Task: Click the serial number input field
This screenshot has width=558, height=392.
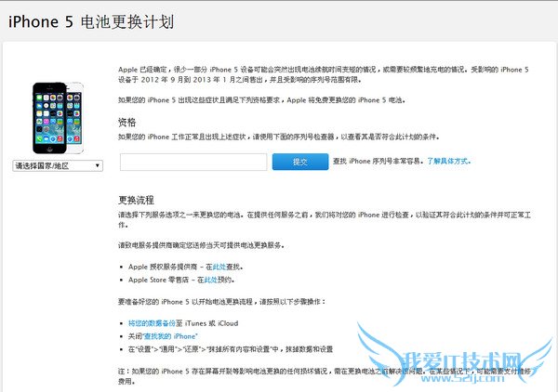Action: 193,162
